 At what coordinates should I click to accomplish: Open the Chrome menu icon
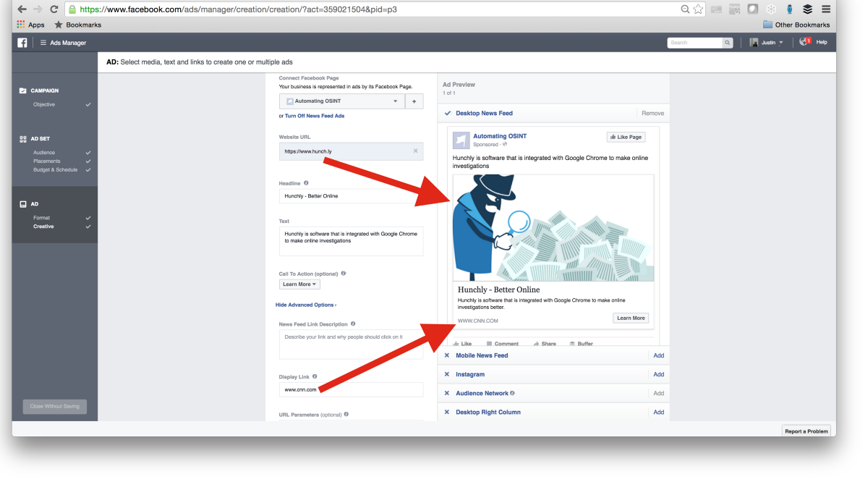click(x=825, y=9)
